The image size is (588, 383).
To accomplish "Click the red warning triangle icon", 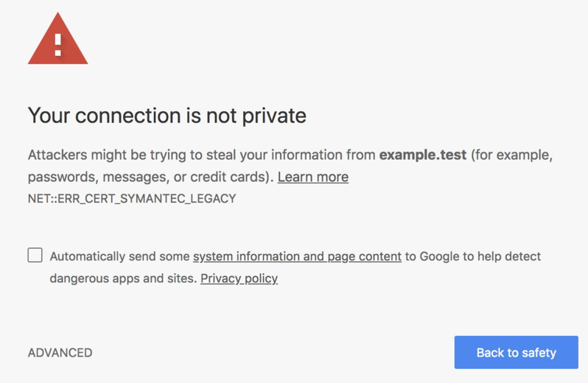I will [x=57, y=42].
